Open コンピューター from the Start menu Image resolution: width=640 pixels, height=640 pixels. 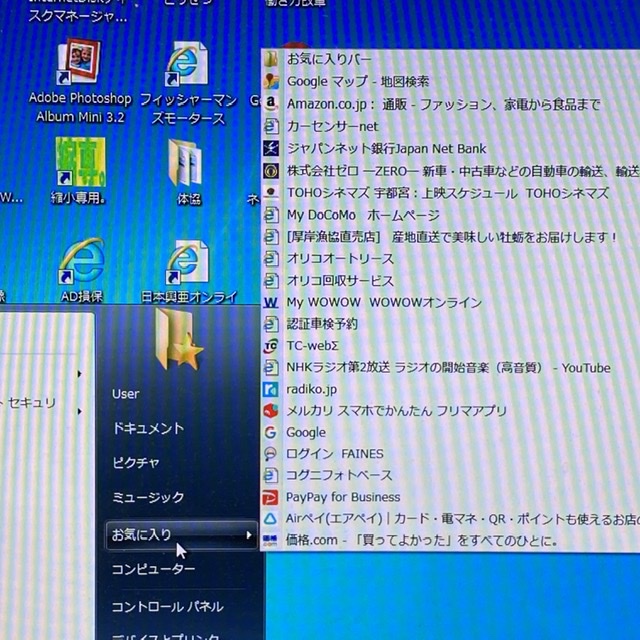(153, 569)
